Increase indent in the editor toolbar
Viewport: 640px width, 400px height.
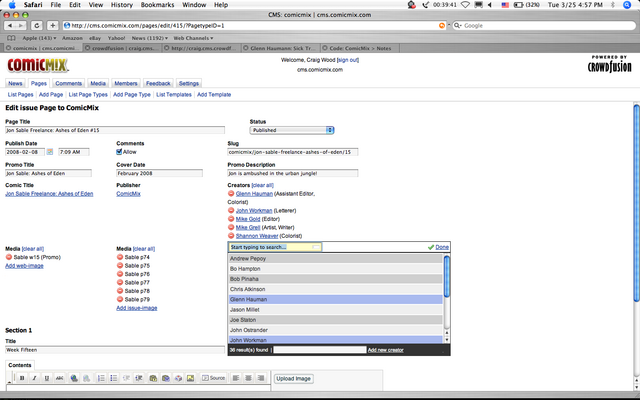pyautogui.click(x=139, y=378)
